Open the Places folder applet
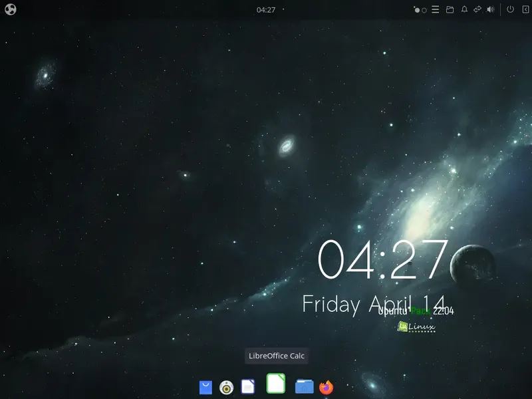This screenshot has width=532, height=399. [x=450, y=9]
